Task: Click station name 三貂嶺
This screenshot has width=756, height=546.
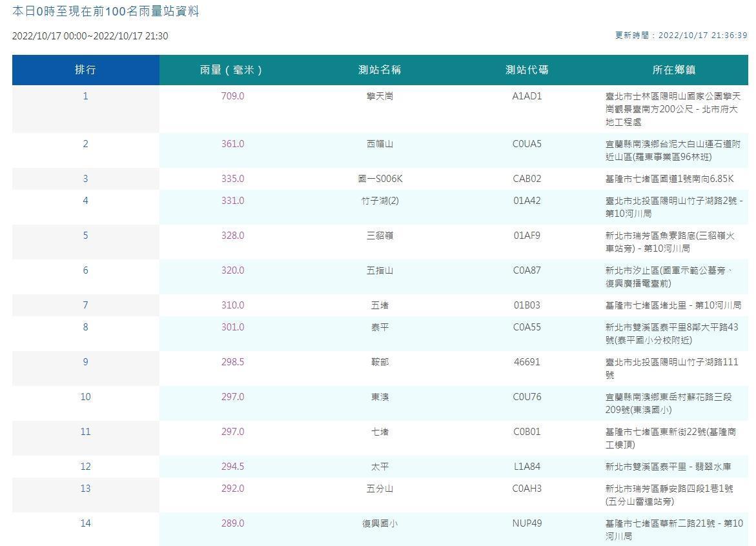Action: pyautogui.click(x=380, y=236)
